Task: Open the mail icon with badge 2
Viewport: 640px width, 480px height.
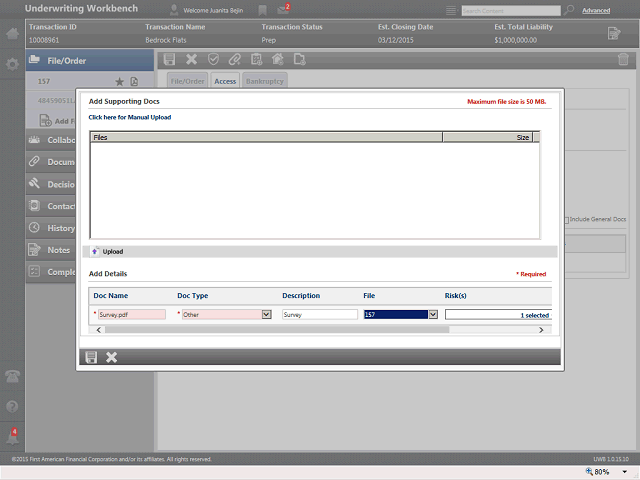Action: [x=283, y=9]
